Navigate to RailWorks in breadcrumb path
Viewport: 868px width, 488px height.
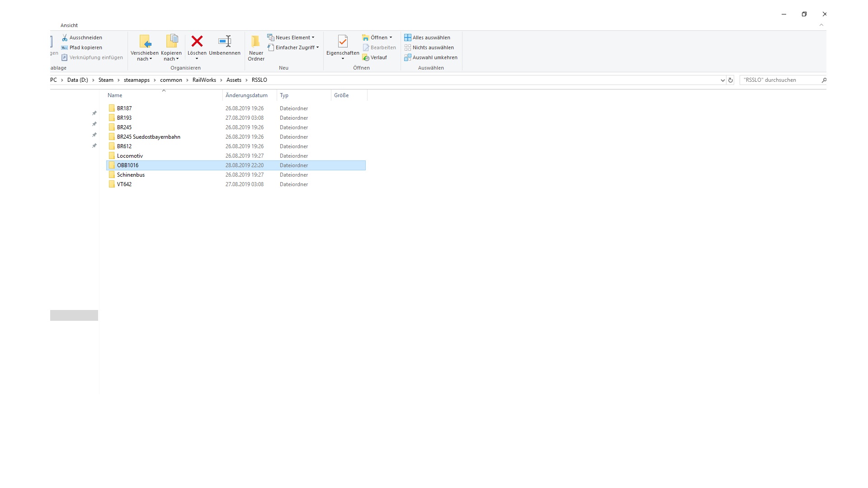(204, 80)
